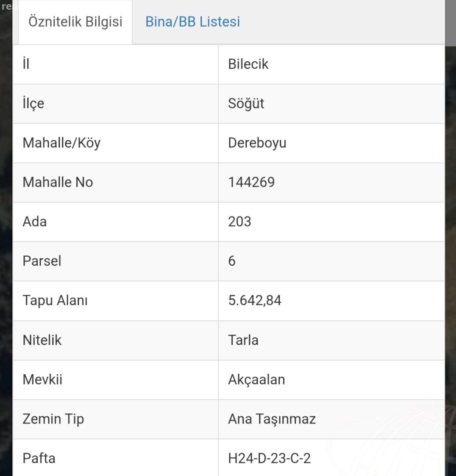This screenshot has width=456, height=476.
Task: Click the Dereboyu village value
Action: point(257,143)
